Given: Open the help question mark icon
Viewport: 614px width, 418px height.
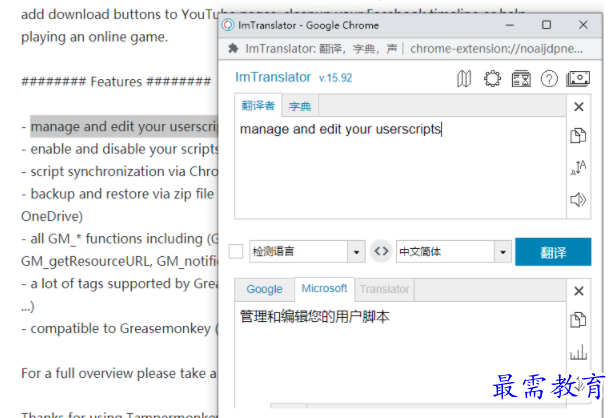Looking at the screenshot, I should (x=549, y=79).
